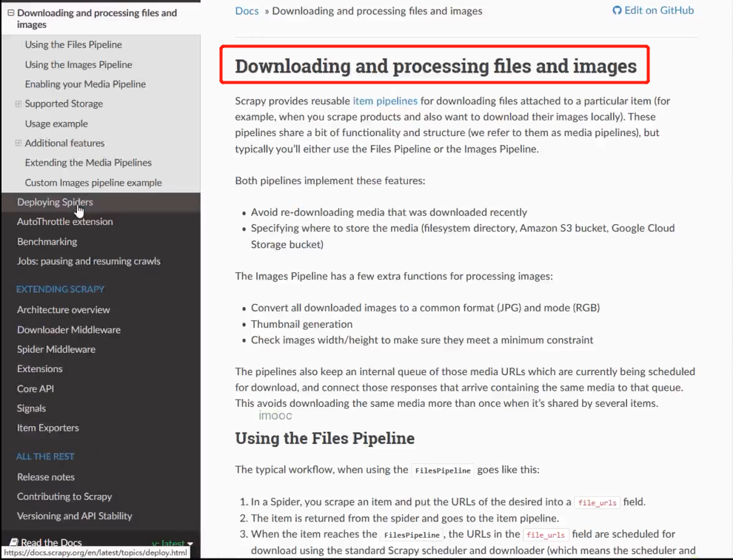Click the Thumbnail generation bullet text
The width and height of the screenshot is (733, 560).
301,324
